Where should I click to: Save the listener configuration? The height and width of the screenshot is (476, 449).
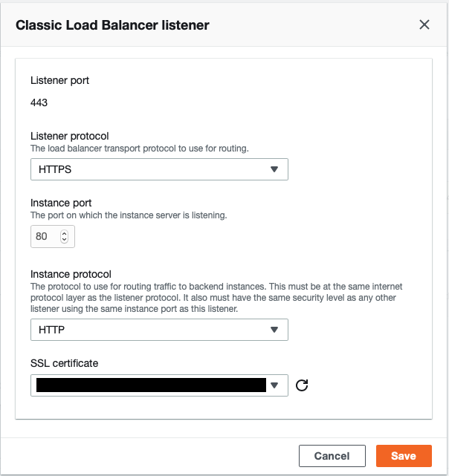coord(403,456)
